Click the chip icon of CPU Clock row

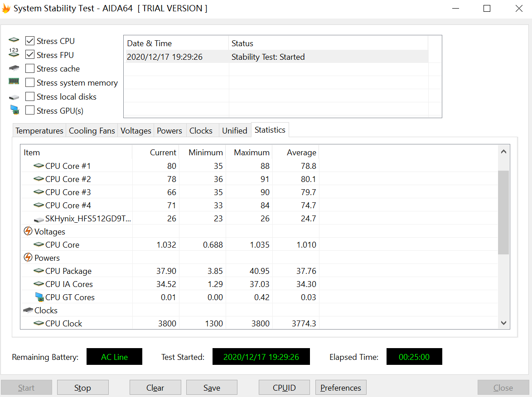39,323
